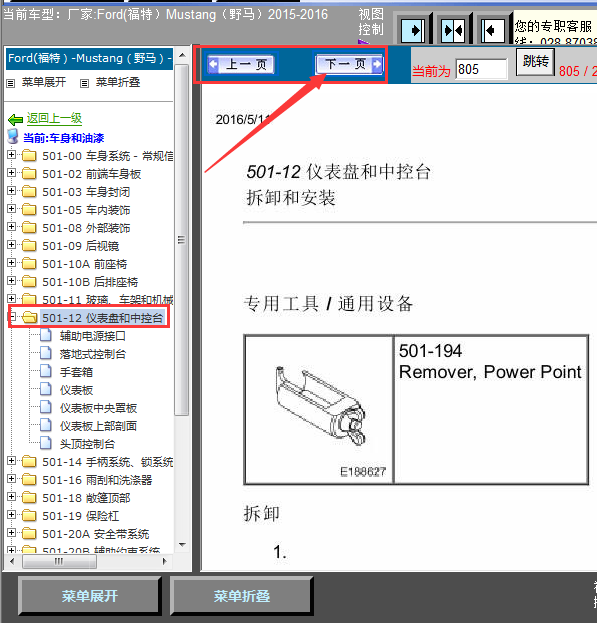Click tree horizontal scrollbar thumb
The height and width of the screenshot is (623, 597).
pos(59,561)
